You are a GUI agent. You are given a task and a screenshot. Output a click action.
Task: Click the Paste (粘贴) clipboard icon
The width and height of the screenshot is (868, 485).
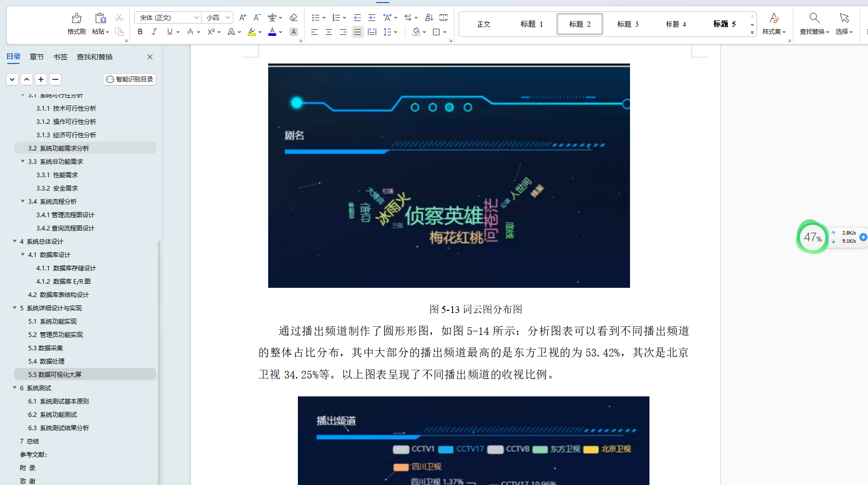point(101,18)
